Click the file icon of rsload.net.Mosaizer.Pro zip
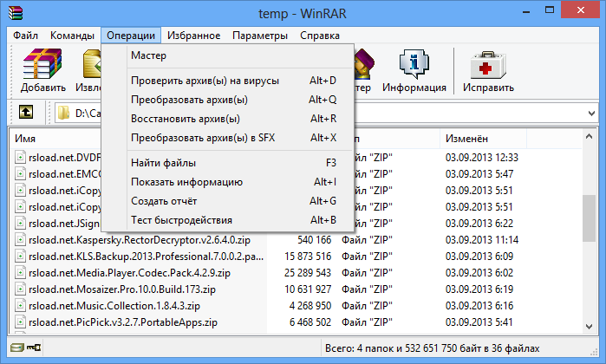 (20, 289)
